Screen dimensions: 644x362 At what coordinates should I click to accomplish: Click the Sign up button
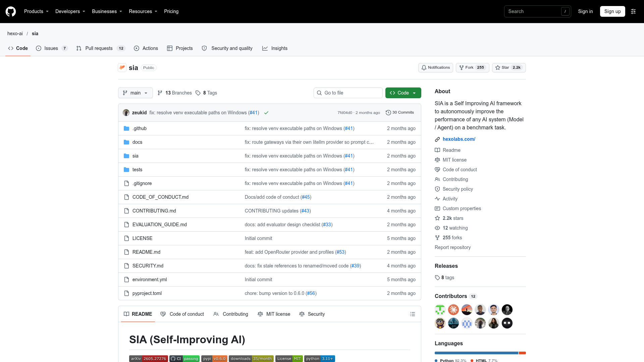[612, 11]
